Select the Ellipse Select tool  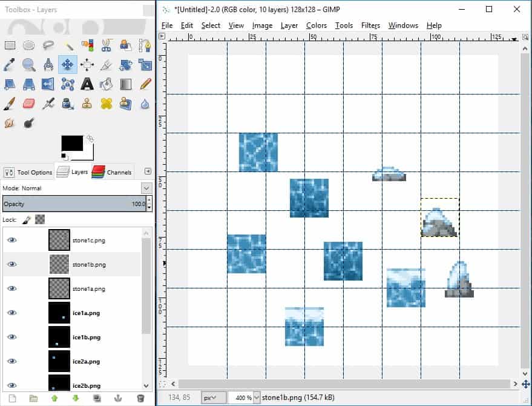pos(28,45)
